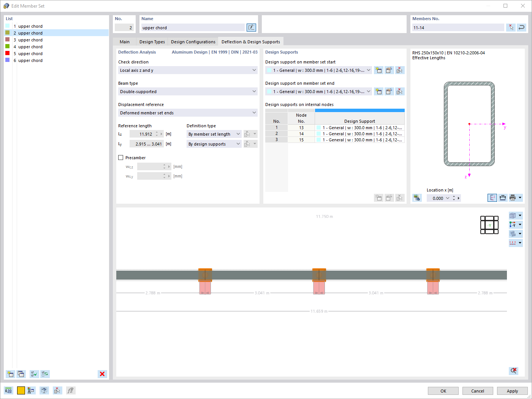
Task: Click the print cross-section icon
Action: point(513,198)
